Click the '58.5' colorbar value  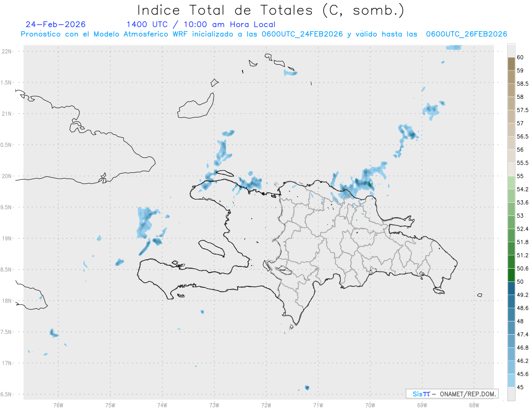point(523,84)
